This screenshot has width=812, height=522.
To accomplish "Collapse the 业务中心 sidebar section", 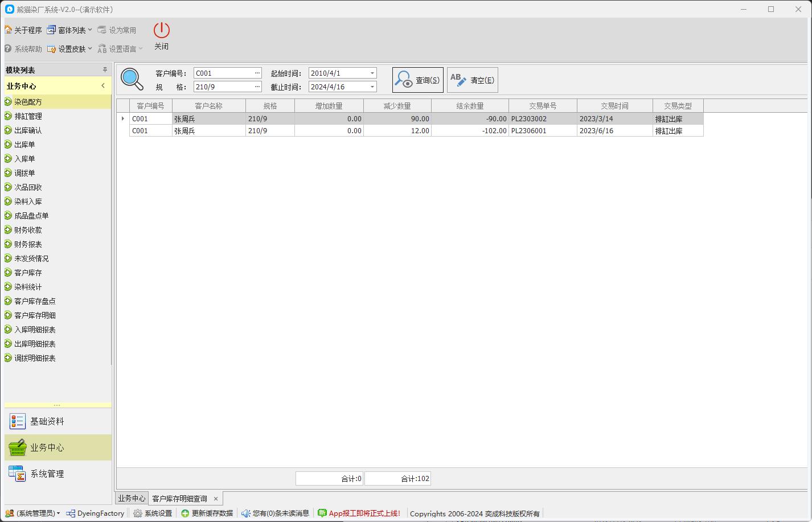I will pos(103,86).
